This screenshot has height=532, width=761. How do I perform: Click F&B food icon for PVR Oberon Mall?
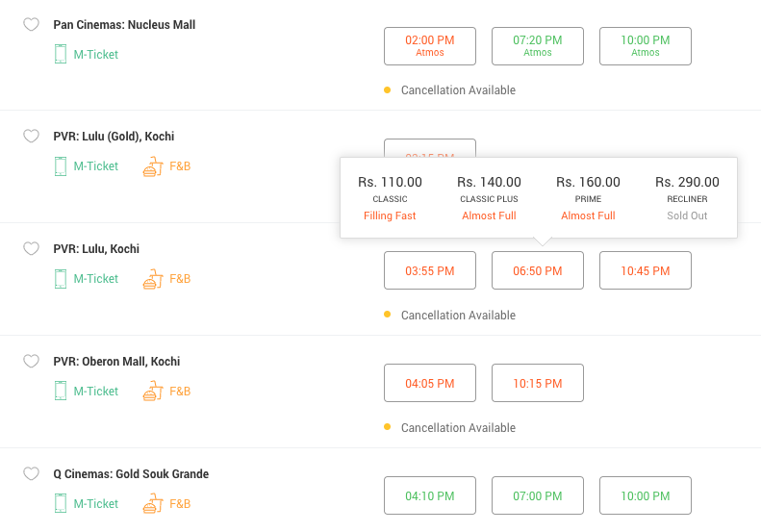click(x=151, y=392)
